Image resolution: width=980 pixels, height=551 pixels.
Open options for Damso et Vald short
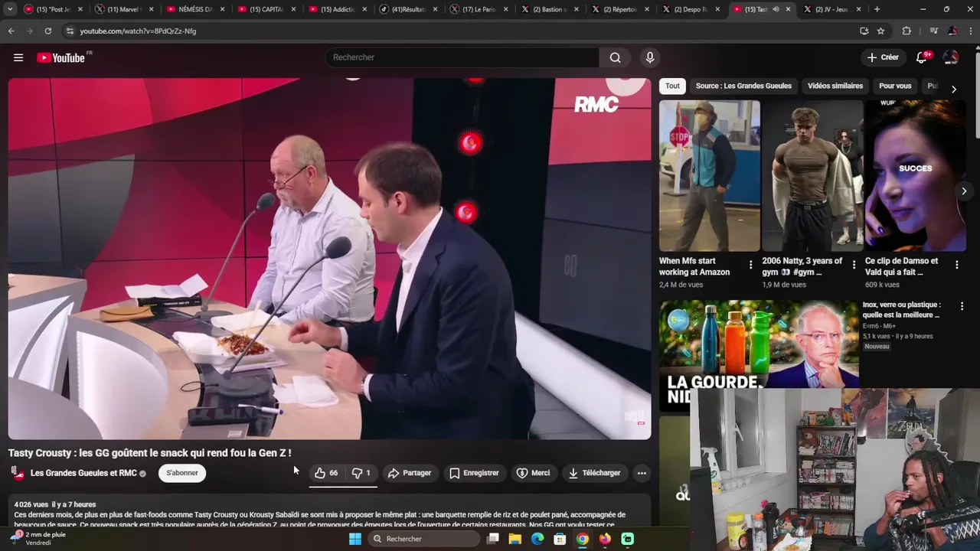pyautogui.click(x=956, y=265)
